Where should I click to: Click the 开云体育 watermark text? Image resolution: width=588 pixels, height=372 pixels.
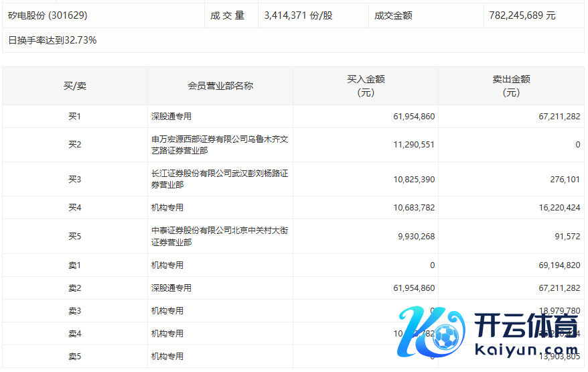[x=526, y=326]
